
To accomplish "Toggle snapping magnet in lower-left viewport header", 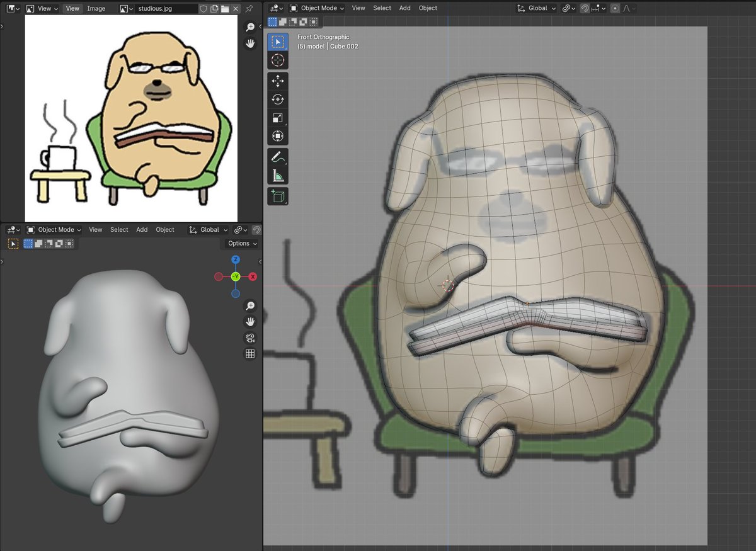I will (x=257, y=230).
